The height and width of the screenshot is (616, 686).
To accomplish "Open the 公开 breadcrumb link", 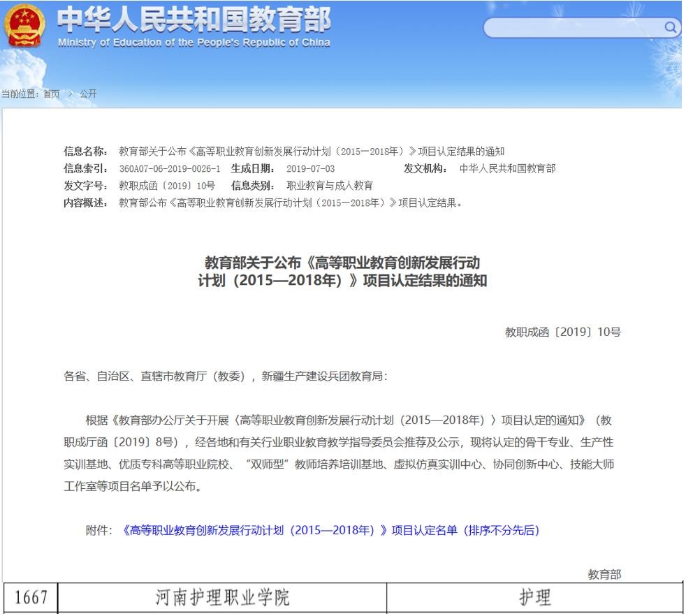I will (89, 94).
